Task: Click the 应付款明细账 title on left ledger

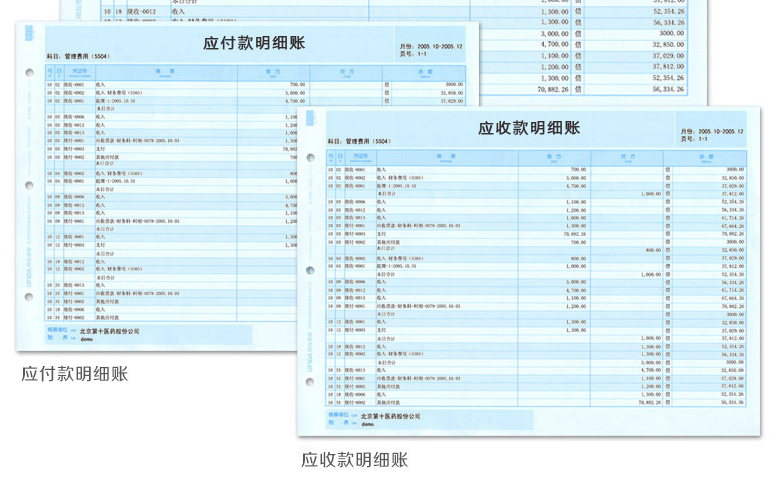Action: click(x=253, y=43)
